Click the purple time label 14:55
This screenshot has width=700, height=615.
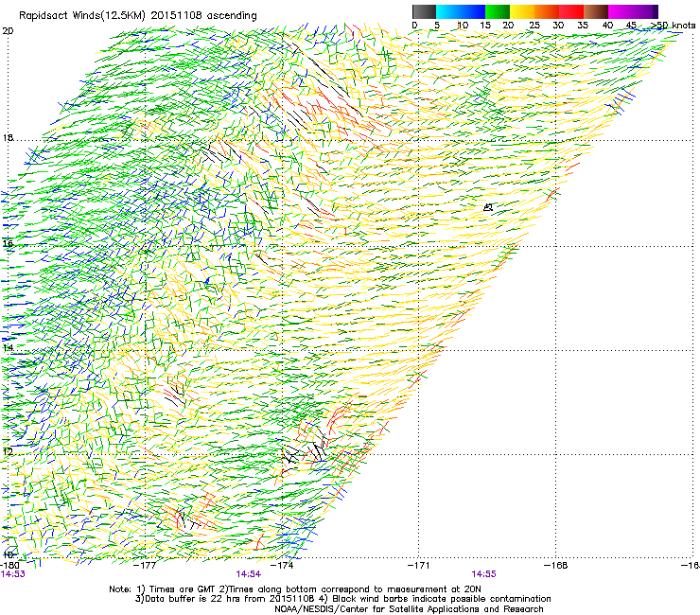[x=484, y=574]
